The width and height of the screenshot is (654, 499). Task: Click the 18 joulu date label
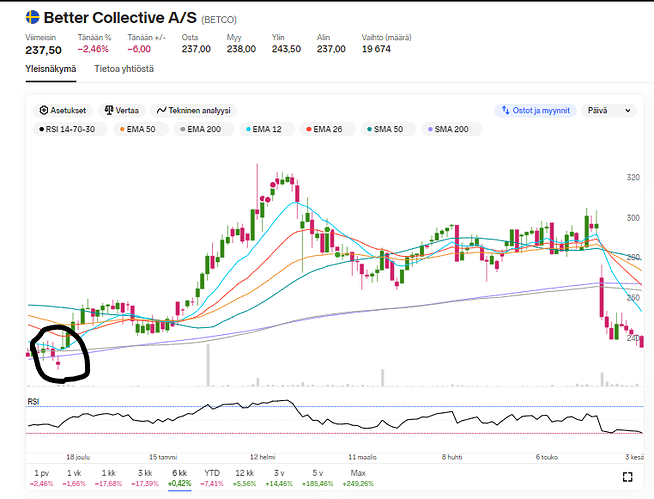tap(78, 457)
